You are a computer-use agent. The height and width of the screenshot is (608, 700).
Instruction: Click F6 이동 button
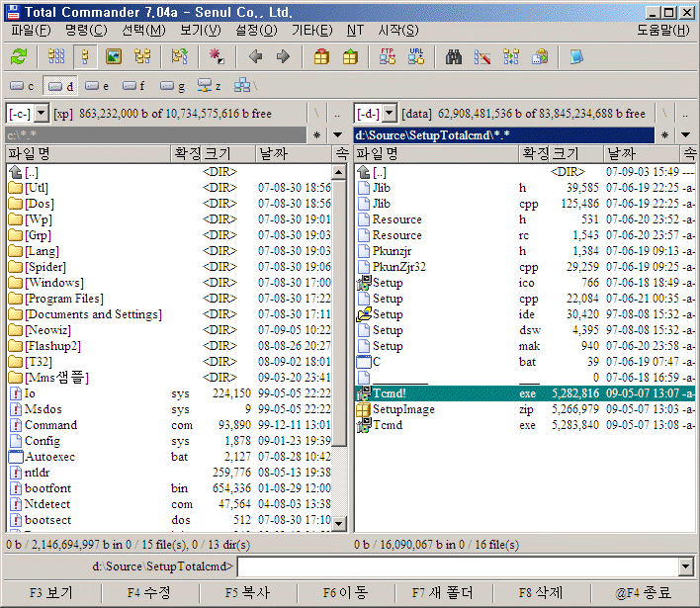click(x=345, y=593)
